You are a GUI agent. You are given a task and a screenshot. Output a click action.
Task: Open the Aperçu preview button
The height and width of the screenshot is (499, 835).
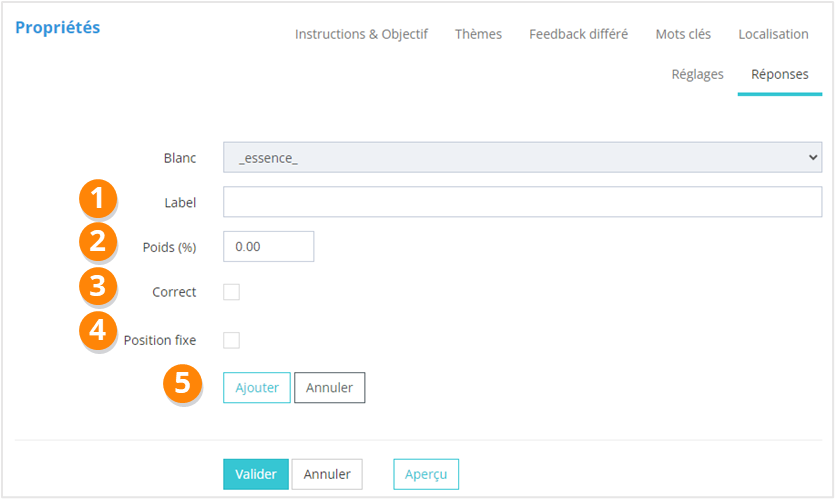coord(426,474)
